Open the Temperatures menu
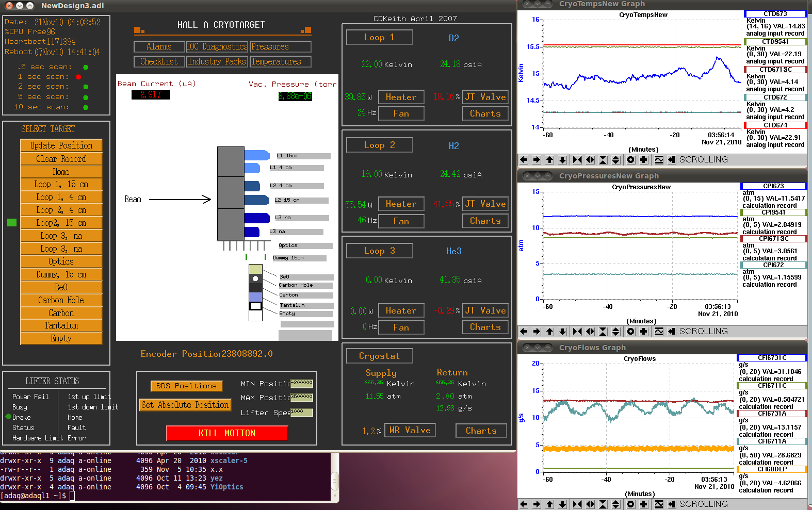Screen dimensions: 812x510 pyautogui.click(x=281, y=62)
